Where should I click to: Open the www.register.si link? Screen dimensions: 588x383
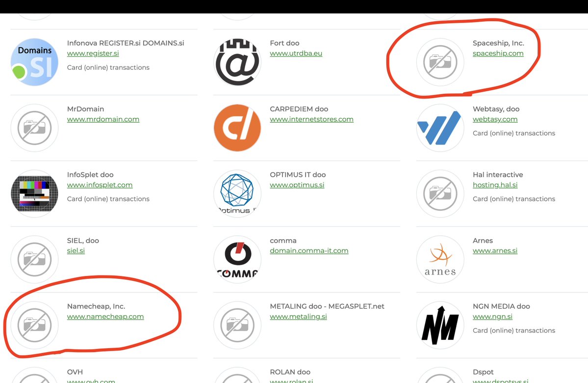[93, 54]
